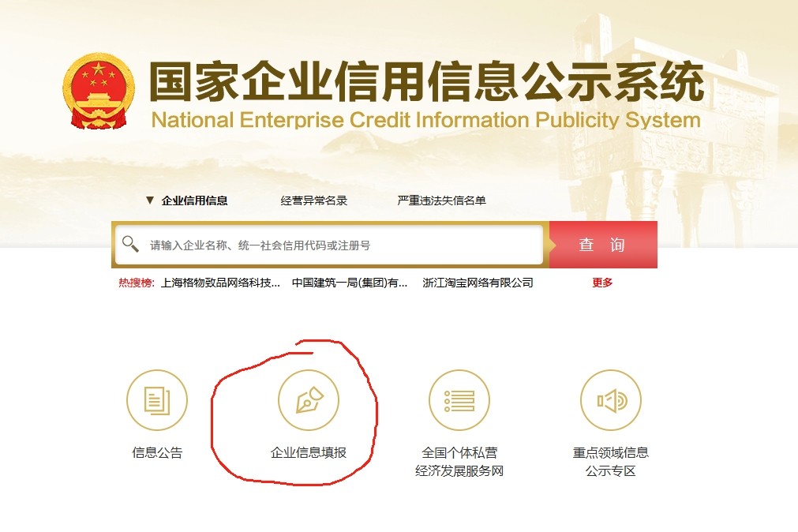
Task: Switch to the 严重违法失信名单 tab
Action: click(x=442, y=200)
